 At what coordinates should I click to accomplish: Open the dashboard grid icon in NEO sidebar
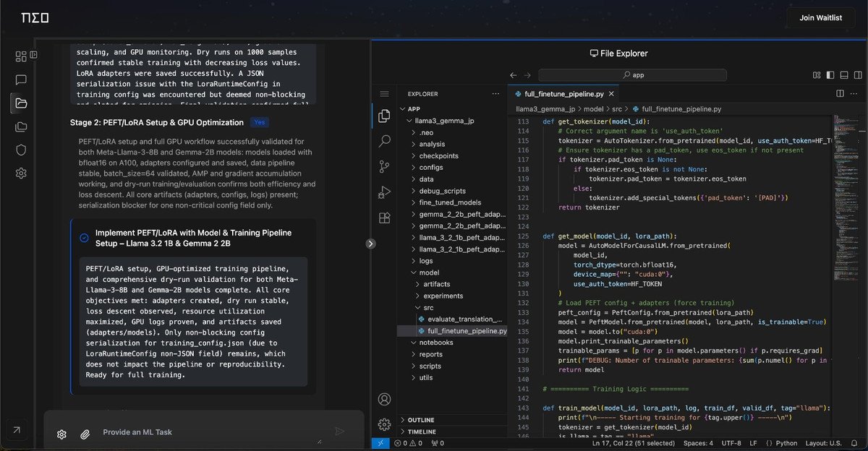point(21,56)
